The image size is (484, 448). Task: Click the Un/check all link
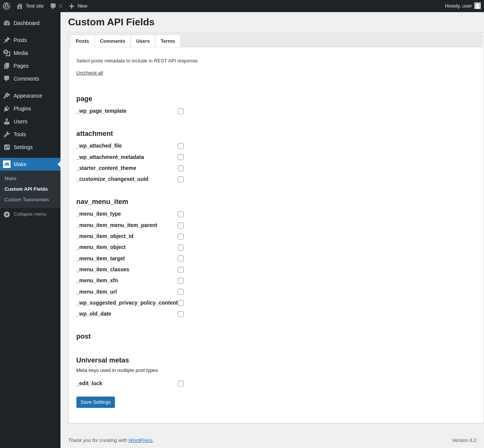tap(90, 73)
